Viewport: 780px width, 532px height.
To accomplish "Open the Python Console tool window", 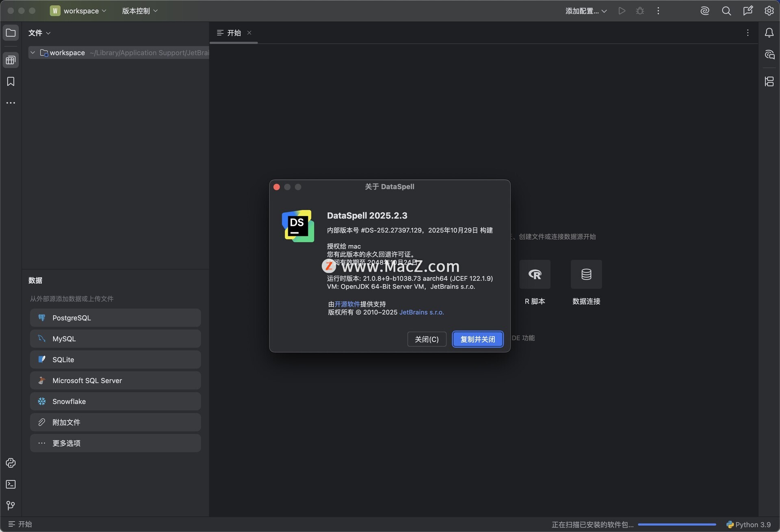I will pos(11,463).
